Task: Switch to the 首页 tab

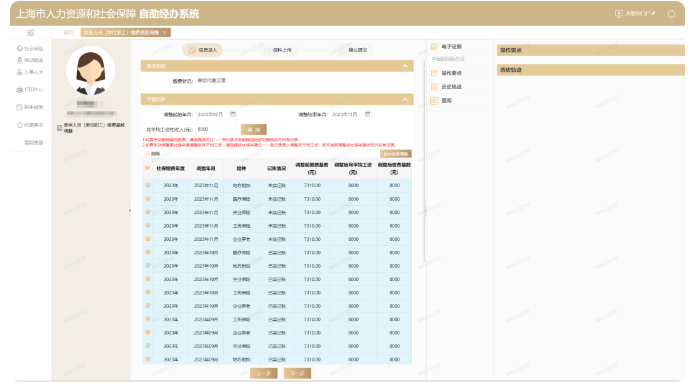Action: coord(68,32)
